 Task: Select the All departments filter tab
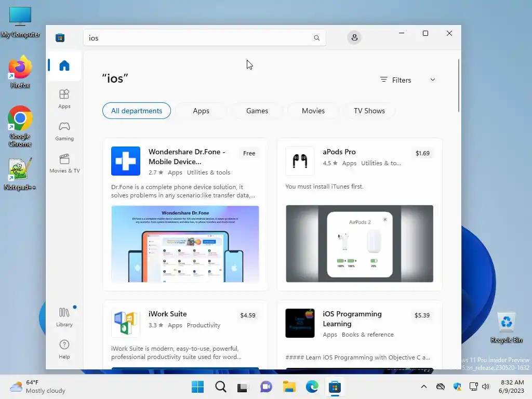pos(137,111)
